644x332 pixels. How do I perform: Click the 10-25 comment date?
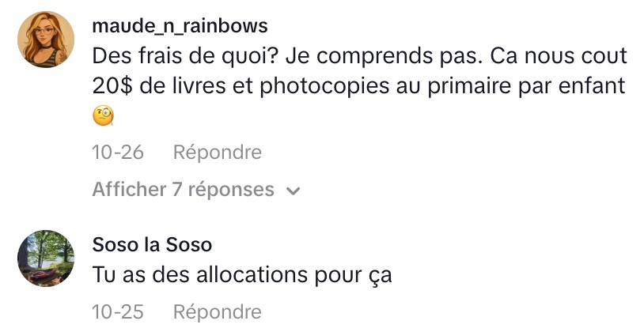point(118,312)
